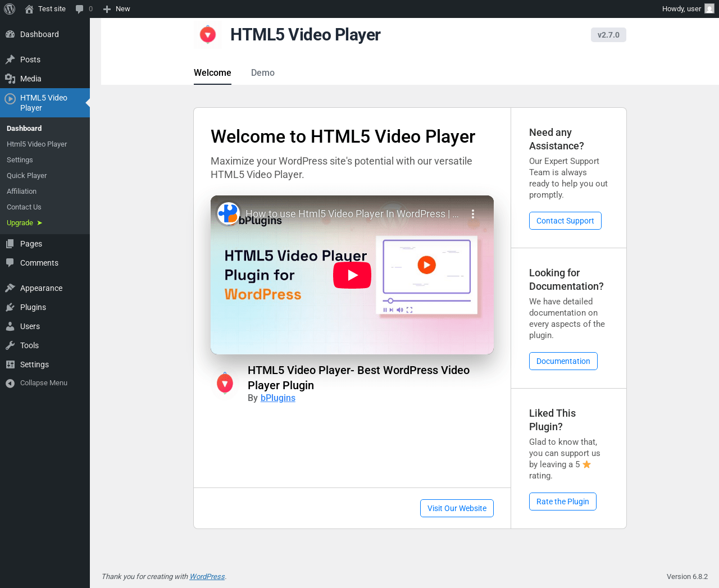Screen dimensions: 719x588
Task: Open the Users menu label
Action: click(30, 326)
